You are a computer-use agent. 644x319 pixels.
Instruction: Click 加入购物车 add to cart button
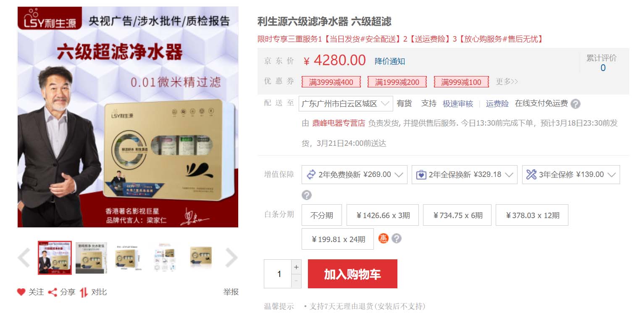(x=352, y=274)
